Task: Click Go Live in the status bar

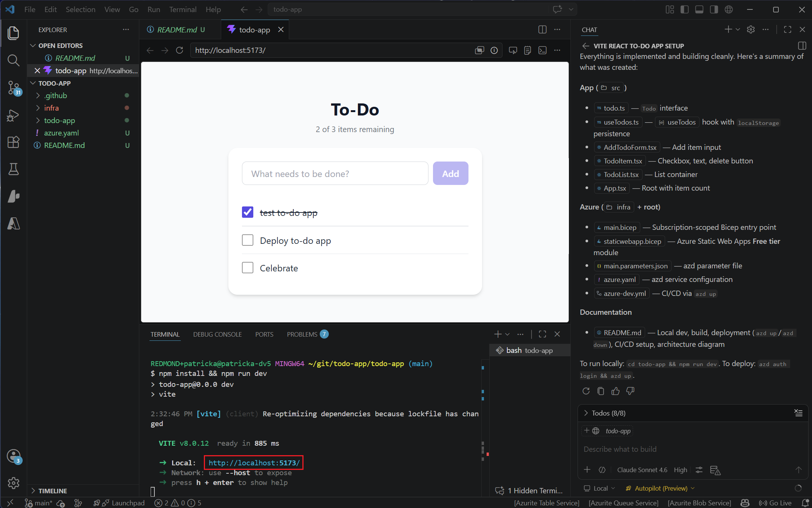Action: coord(775,503)
